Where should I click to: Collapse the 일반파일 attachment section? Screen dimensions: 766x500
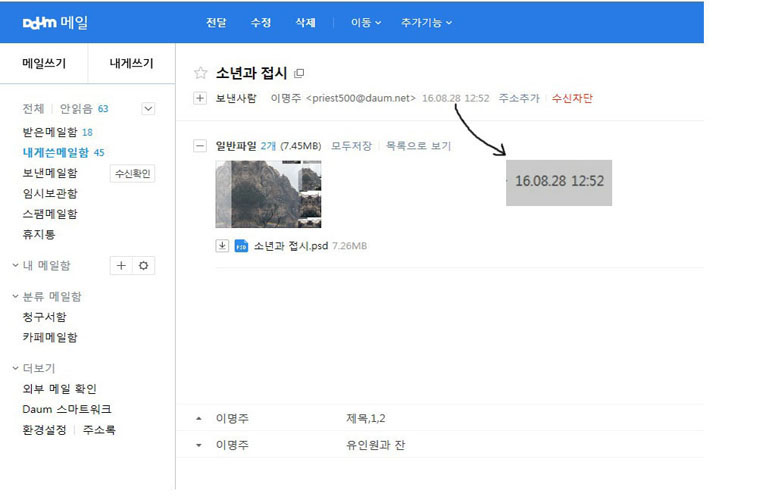click(x=200, y=146)
